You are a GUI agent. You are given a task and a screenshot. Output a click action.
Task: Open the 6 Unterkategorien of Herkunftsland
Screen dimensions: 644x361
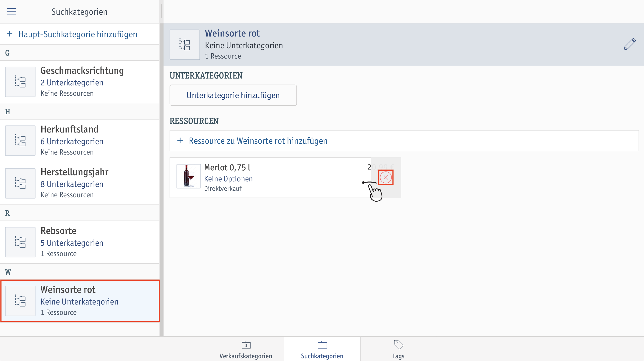(72, 141)
